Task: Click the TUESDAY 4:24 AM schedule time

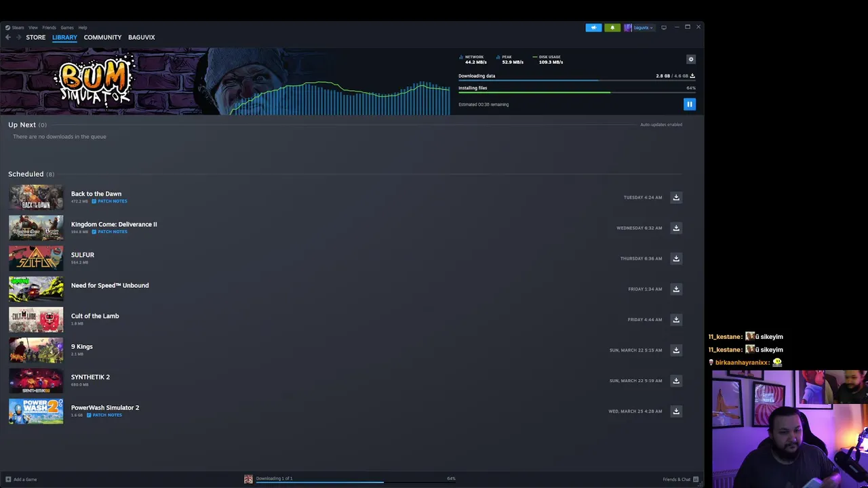Action: 643,197
